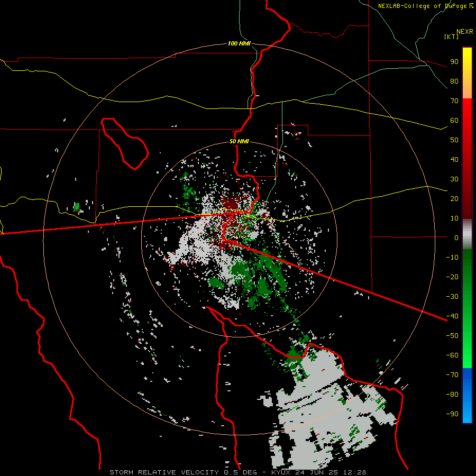
Task: Click the -50 knot scale label
Action: [452, 336]
